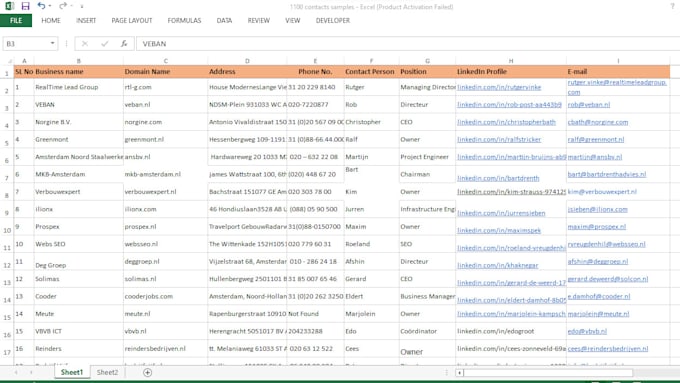Open the DEVELOPER ribbon tab
The image size is (680, 383).
coord(333,20)
